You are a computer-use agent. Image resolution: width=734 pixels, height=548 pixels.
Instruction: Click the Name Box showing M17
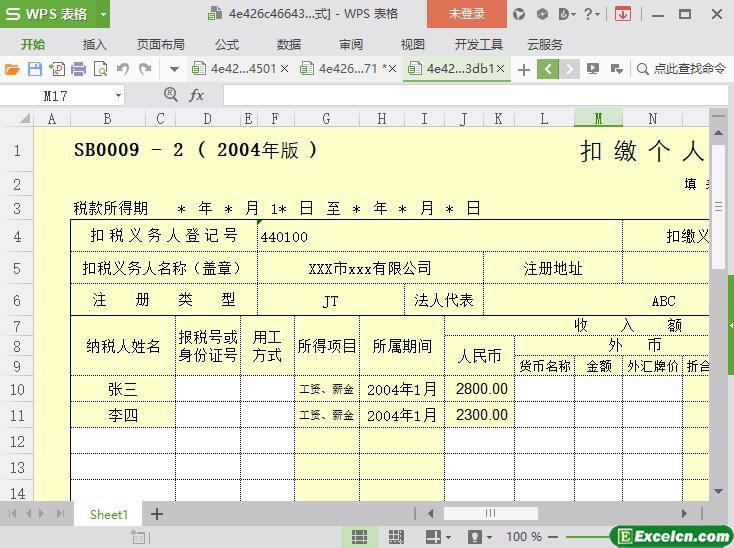(56, 96)
